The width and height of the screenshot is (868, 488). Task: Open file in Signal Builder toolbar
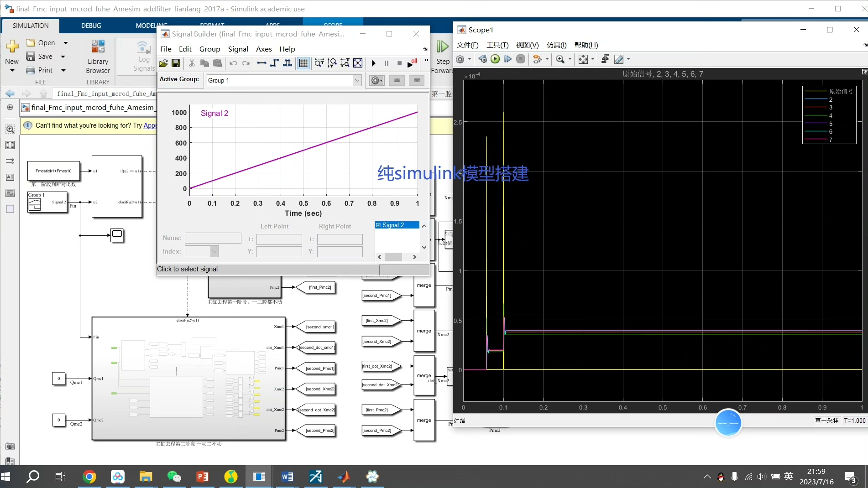tap(163, 63)
